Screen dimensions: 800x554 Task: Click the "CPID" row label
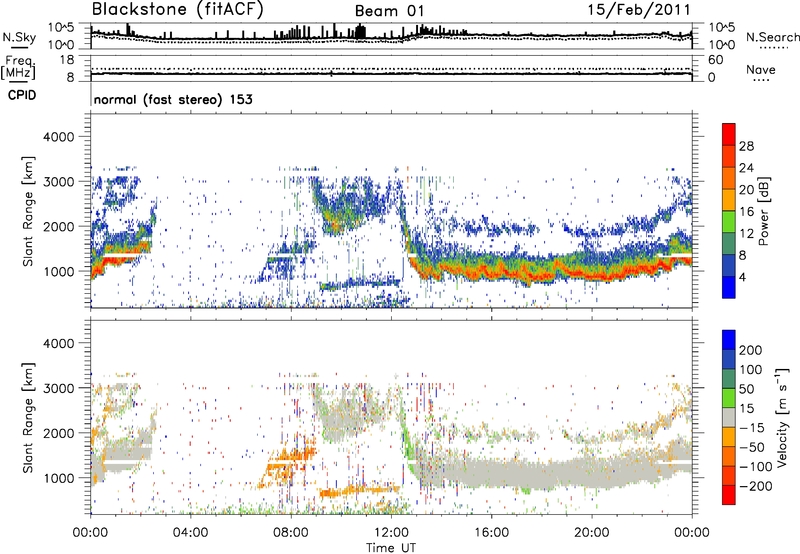pos(22,95)
